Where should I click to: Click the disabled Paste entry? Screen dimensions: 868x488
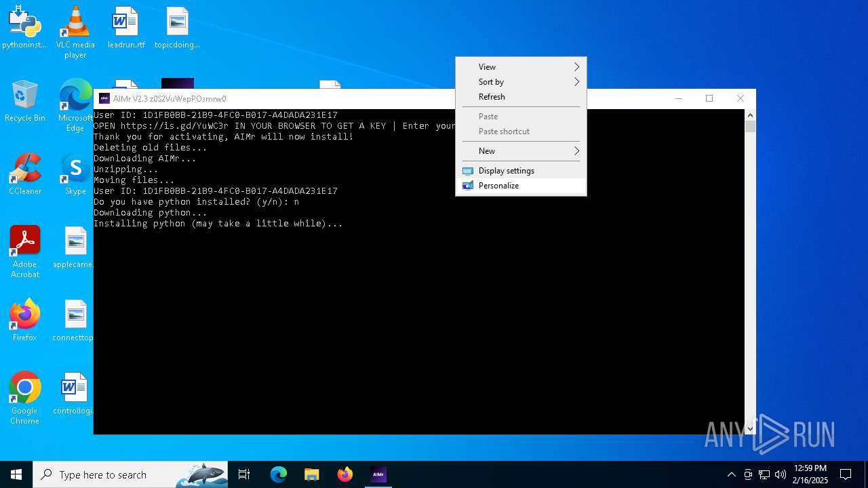click(521, 116)
